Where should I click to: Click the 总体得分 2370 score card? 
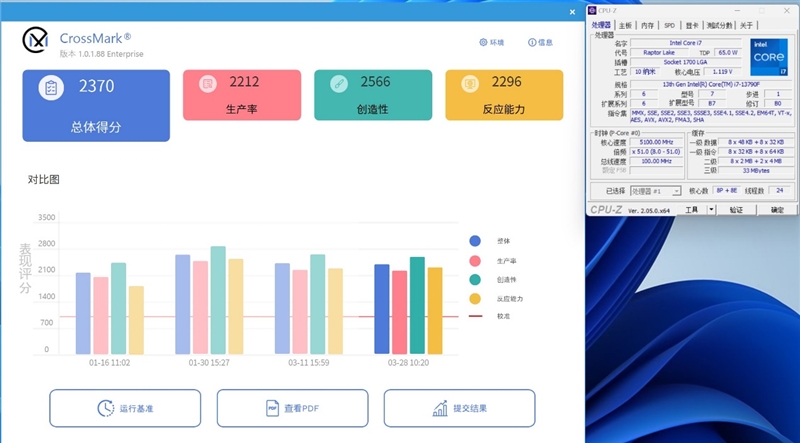pyautogui.click(x=96, y=106)
